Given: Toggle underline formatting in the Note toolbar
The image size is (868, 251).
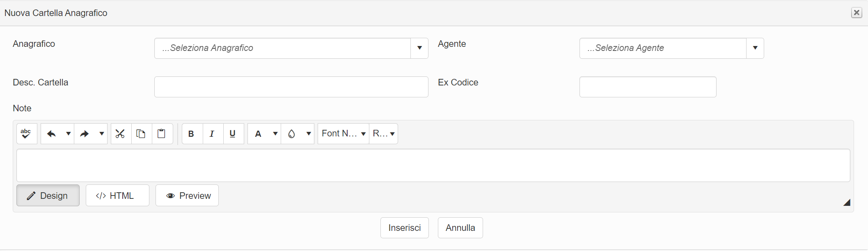Looking at the screenshot, I should pos(233,134).
